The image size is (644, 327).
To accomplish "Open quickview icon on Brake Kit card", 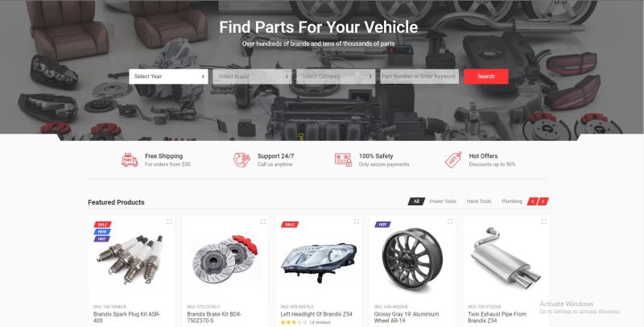I will (x=263, y=221).
